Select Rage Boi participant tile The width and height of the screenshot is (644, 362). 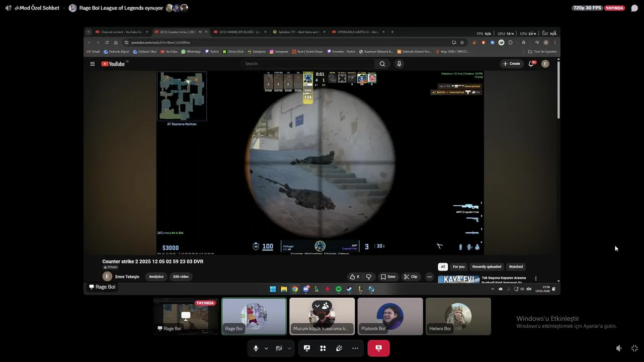point(254,316)
